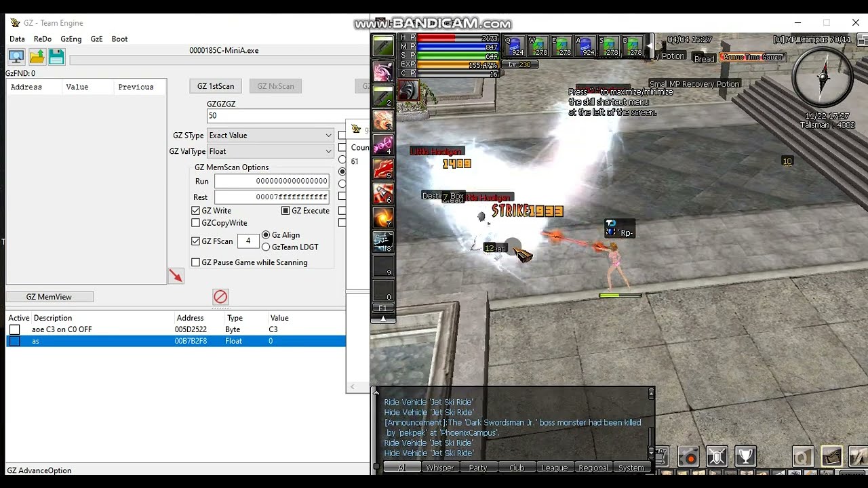
Task: Click the GZ NxScan button
Action: pyautogui.click(x=275, y=86)
